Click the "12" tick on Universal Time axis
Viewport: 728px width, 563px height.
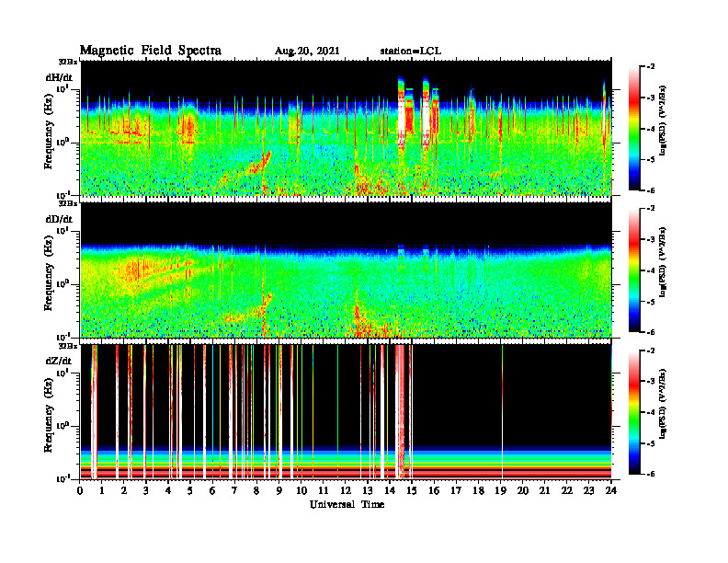coord(345,490)
